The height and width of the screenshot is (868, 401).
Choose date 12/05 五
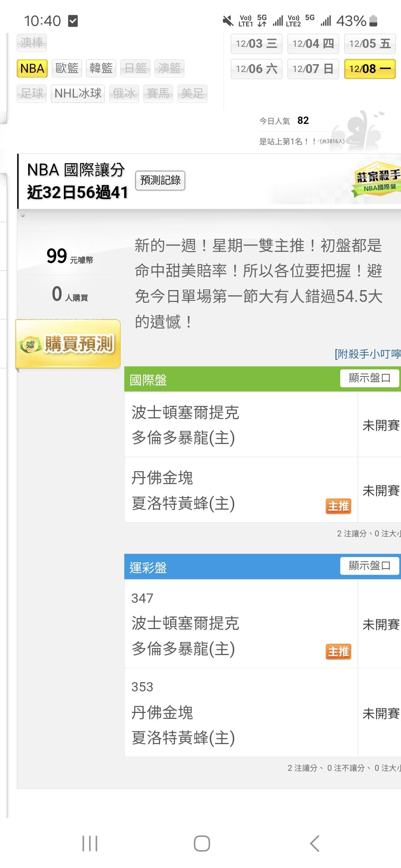tap(370, 44)
